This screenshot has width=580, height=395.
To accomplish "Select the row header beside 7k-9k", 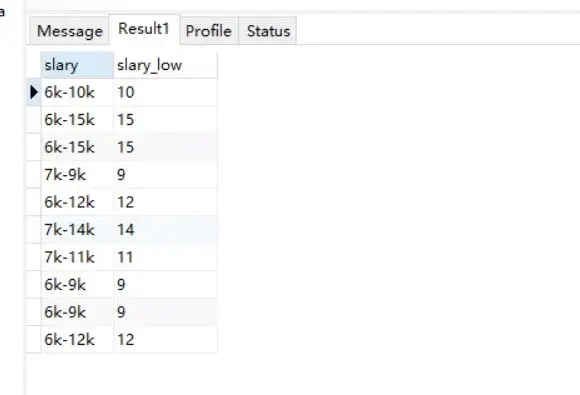I will pyautogui.click(x=33, y=175).
